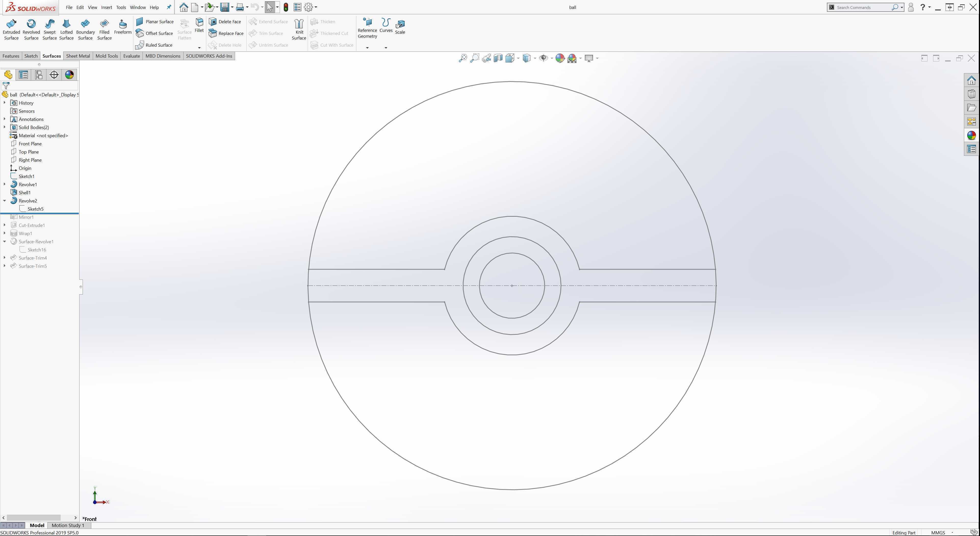
Task: Expand the History tree node
Action: pos(5,103)
